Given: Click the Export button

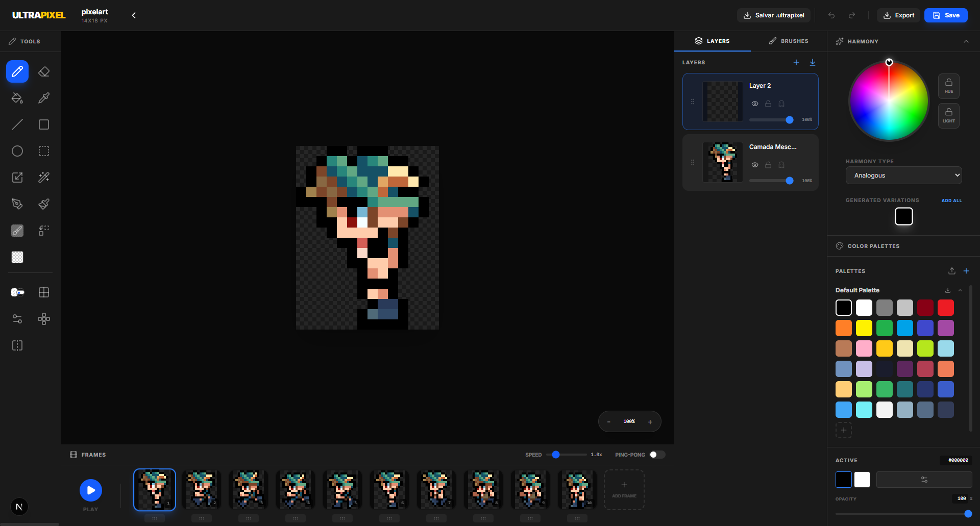Looking at the screenshot, I should pyautogui.click(x=899, y=15).
